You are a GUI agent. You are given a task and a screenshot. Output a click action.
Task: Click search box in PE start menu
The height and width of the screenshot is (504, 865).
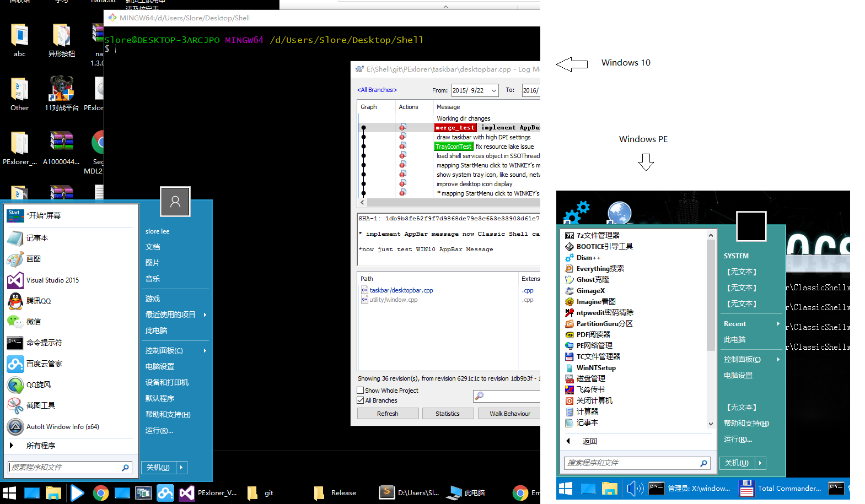point(637,463)
